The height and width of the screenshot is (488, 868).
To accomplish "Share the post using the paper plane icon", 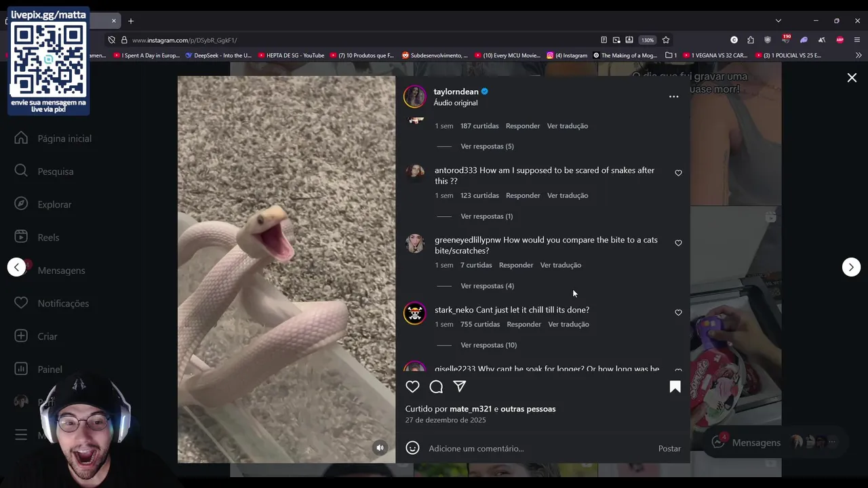I will [460, 386].
